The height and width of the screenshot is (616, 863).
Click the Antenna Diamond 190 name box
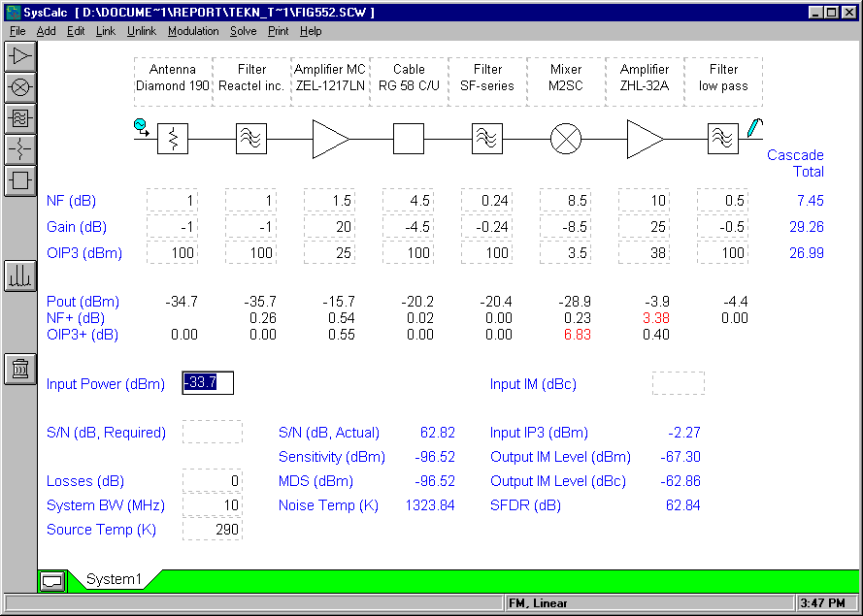[x=172, y=78]
